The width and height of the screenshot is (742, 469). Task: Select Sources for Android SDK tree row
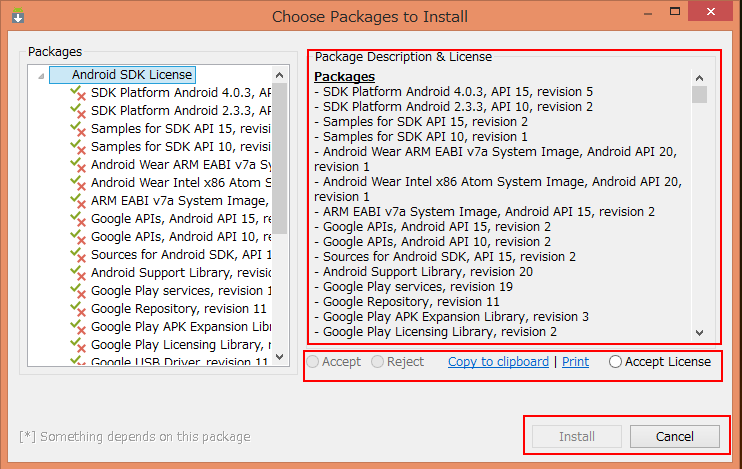181,255
